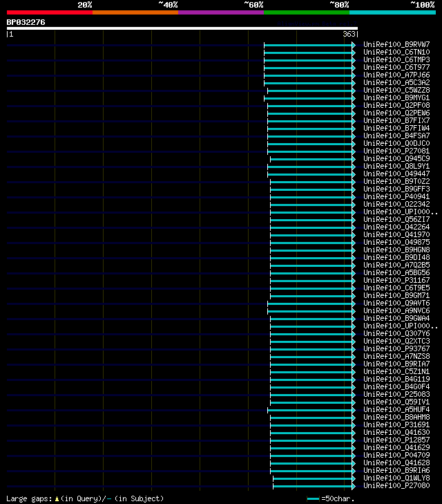The height and width of the screenshot is (504, 442).
Task: Open the UniRef100_A7PJ66 entry
Action: [396, 75]
